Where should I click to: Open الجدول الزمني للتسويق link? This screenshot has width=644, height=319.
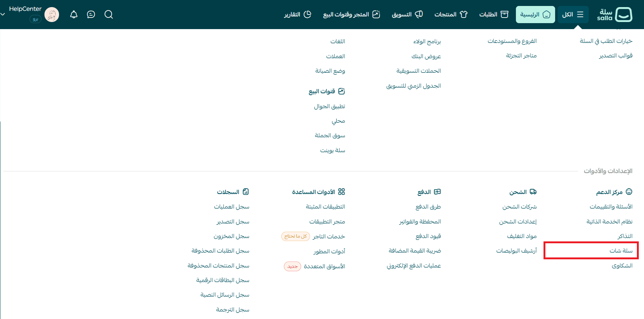click(x=414, y=86)
